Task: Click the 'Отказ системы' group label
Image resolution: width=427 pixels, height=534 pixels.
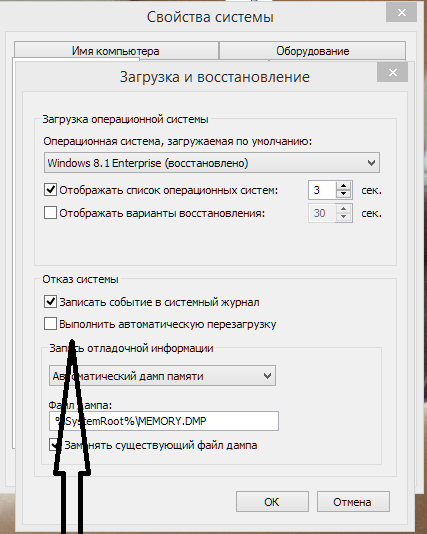Action: pos(80,279)
